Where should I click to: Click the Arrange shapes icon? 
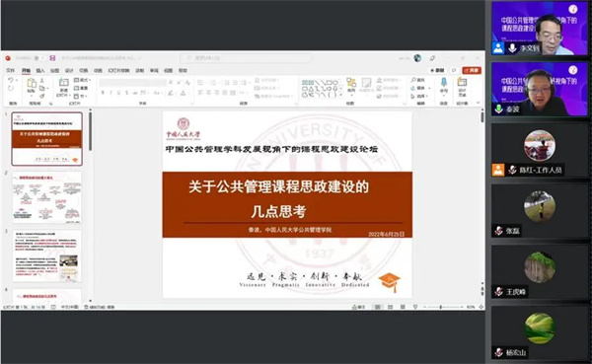tap(351, 84)
